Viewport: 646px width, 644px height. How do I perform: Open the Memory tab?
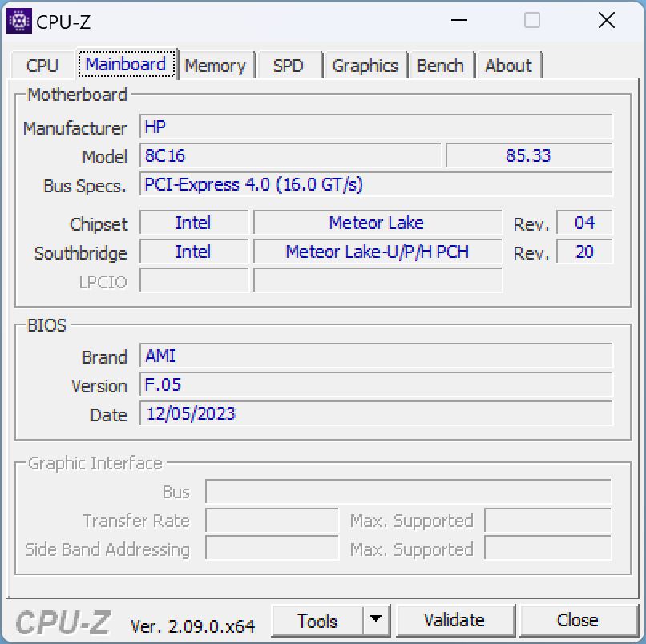[215, 66]
